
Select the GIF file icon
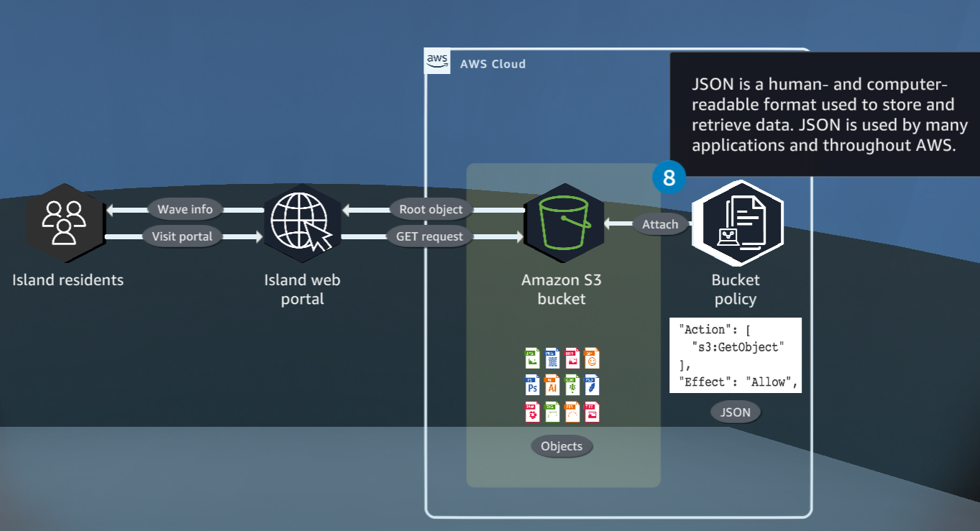pos(591,358)
